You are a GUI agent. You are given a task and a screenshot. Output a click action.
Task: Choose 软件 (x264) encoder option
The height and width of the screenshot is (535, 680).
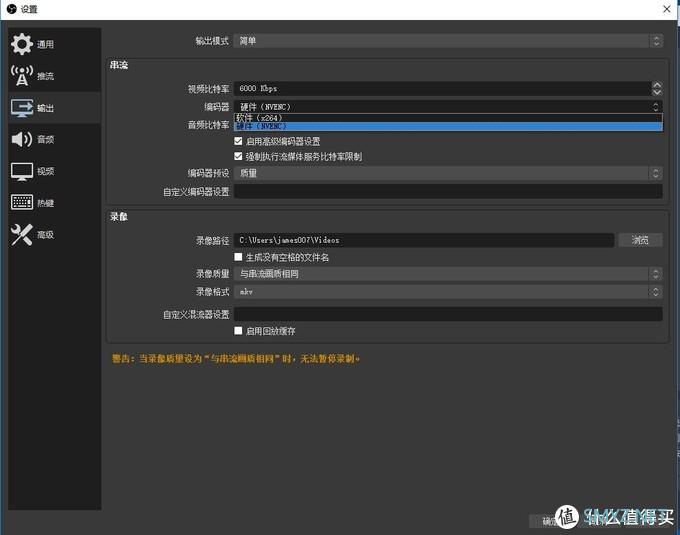448,118
